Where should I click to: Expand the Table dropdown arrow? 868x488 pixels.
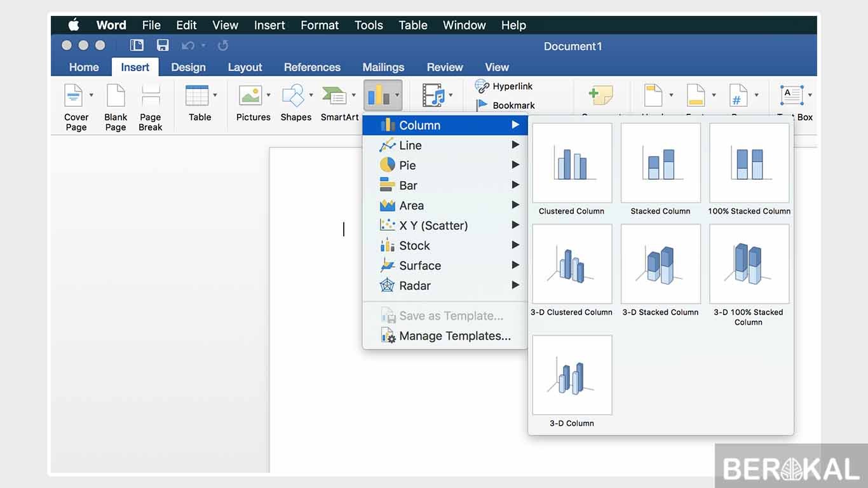(x=215, y=95)
